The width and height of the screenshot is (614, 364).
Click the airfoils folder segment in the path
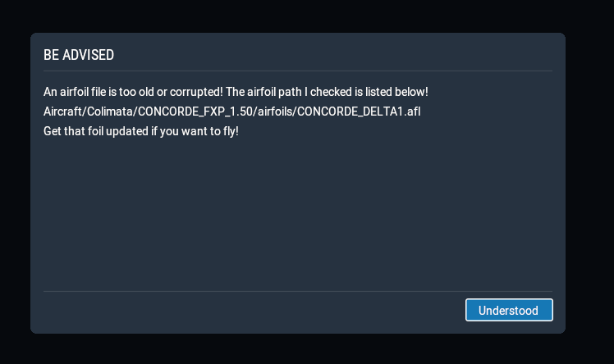point(275,111)
